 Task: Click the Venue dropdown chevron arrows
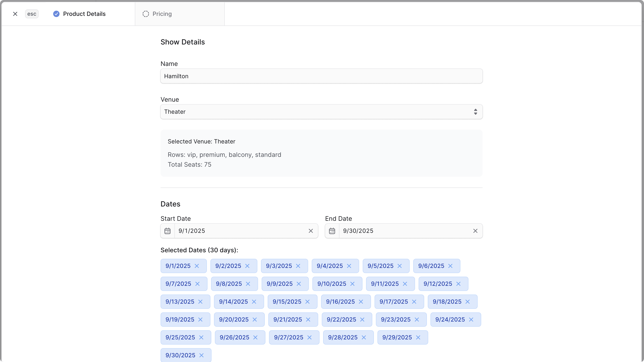pos(475,112)
